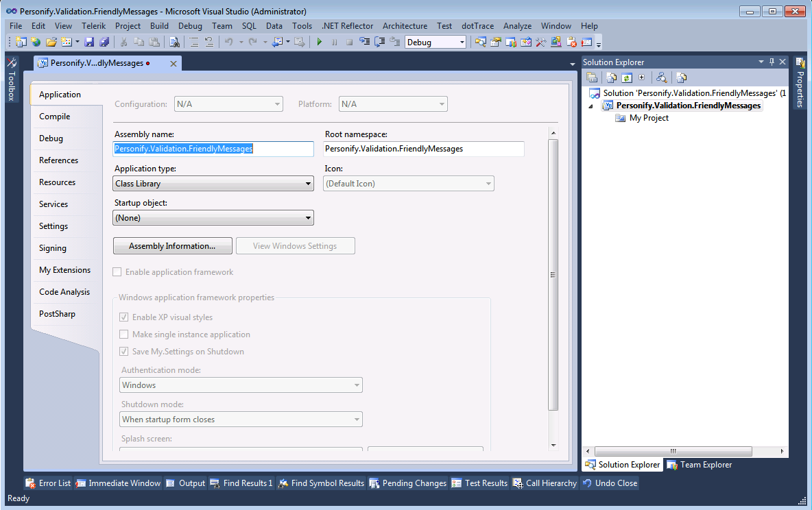Open the Build menu

coord(160,26)
